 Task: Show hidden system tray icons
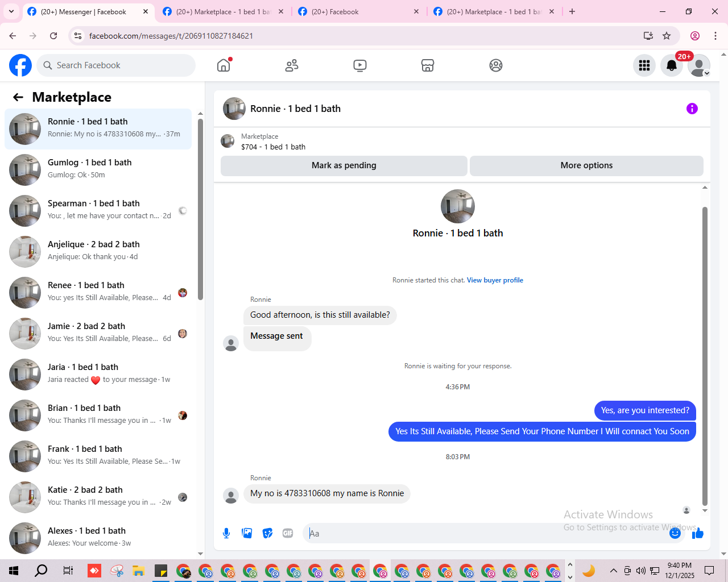click(x=613, y=571)
